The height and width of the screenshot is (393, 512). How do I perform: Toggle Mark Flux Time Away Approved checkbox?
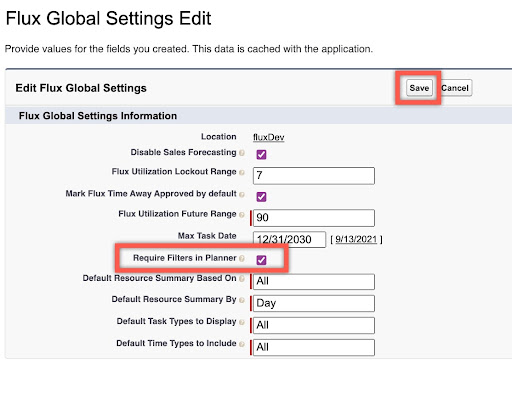click(x=261, y=197)
